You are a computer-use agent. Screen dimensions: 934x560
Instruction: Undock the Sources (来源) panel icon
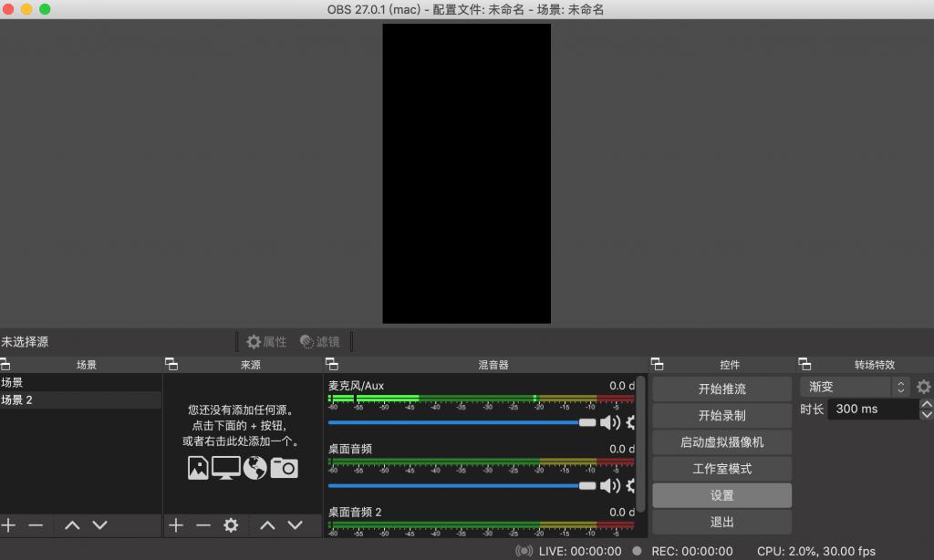(171, 364)
